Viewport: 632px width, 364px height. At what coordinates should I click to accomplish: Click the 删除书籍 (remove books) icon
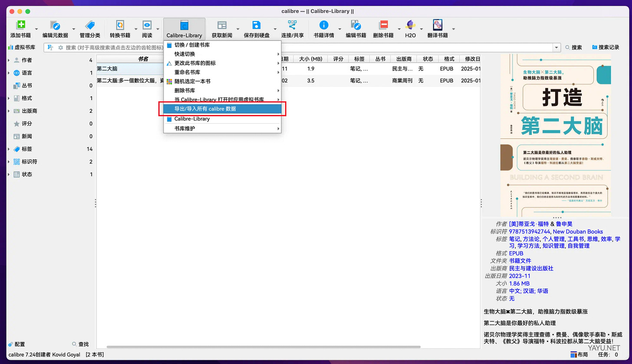coord(383,25)
